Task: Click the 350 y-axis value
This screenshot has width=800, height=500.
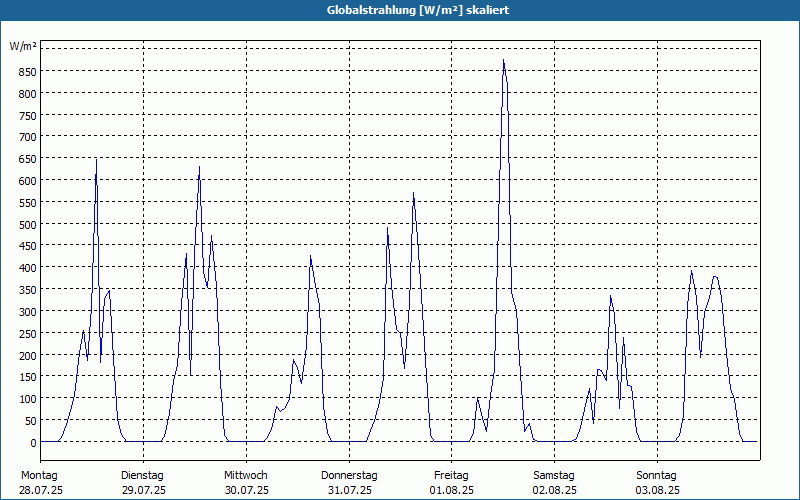Action: pyautogui.click(x=28, y=290)
